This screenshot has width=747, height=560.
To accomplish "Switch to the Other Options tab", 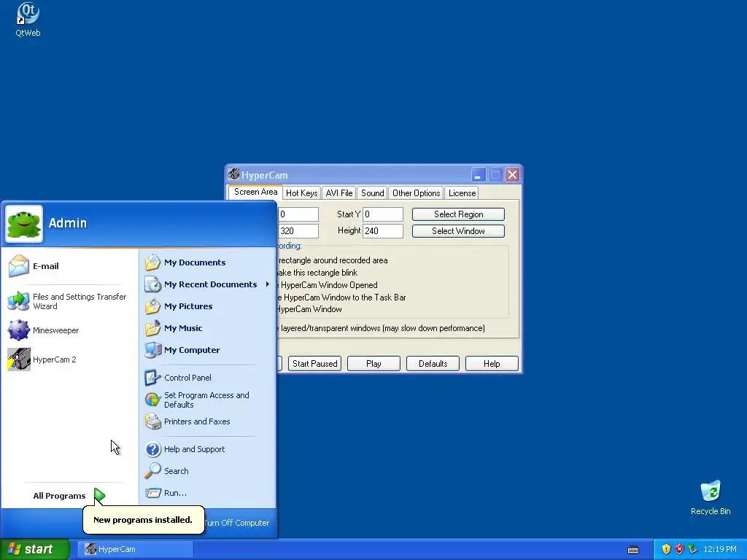I will 417,192.
